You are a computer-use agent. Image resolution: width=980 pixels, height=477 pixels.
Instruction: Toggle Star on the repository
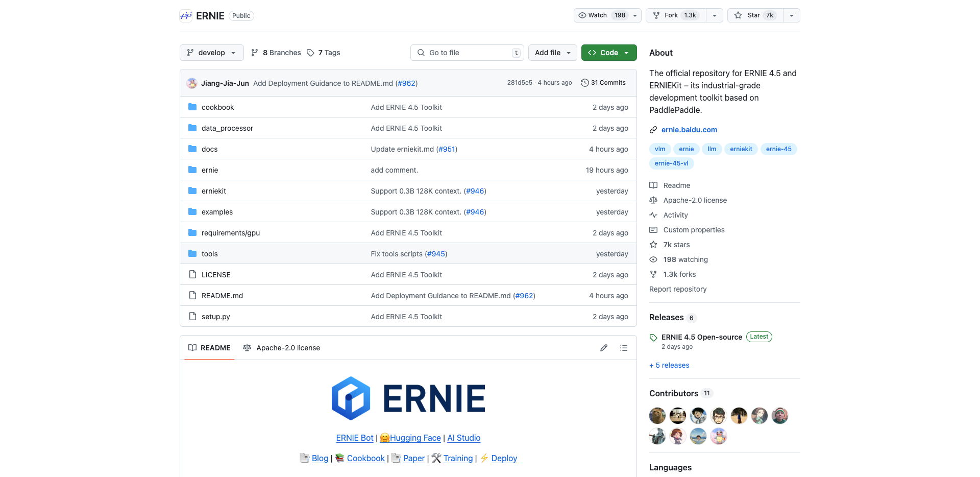(755, 15)
